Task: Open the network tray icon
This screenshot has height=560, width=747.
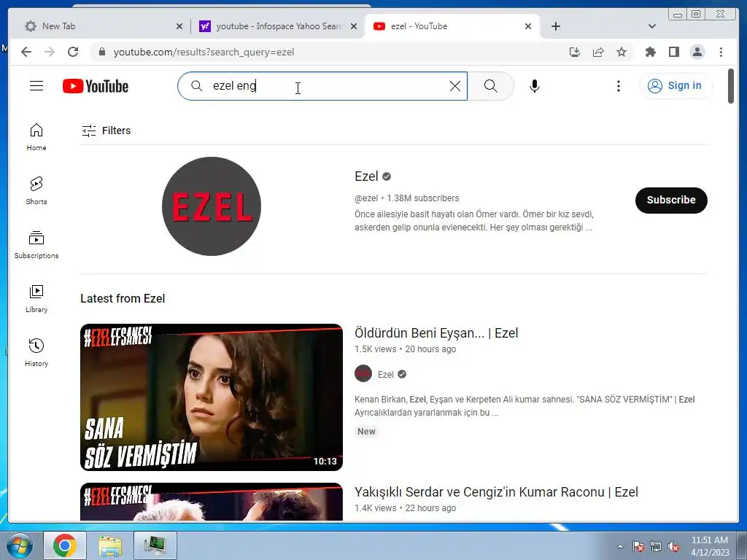Action: [656, 546]
